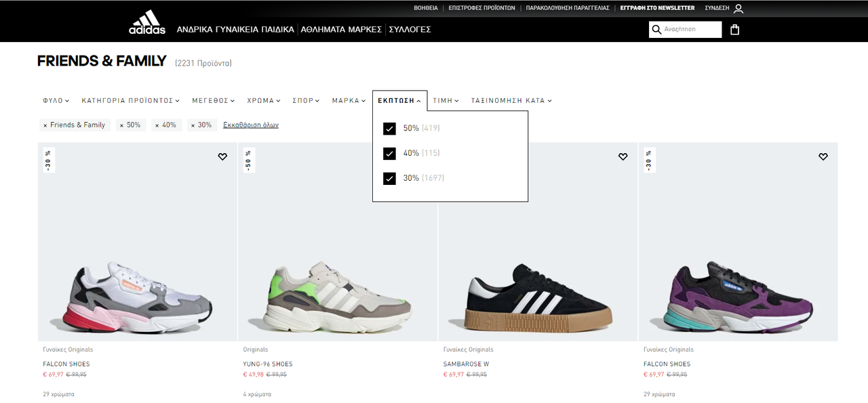The height and width of the screenshot is (403, 868).
Task: Click Εκκαθάριση όλων clear-all link
Action: tap(251, 125)
